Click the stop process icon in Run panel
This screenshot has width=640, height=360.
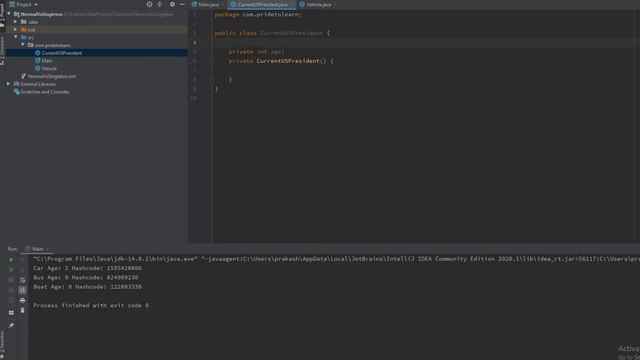click(11, 270)
